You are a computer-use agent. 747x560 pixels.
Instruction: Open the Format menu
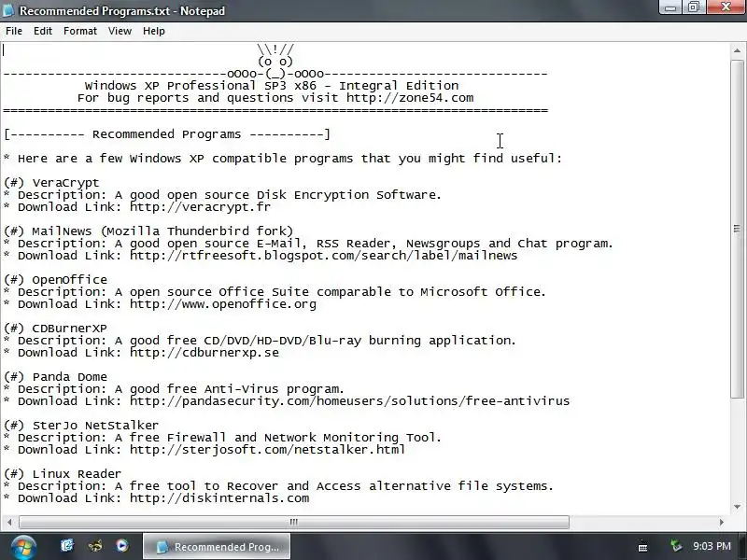tap(80, 31)
